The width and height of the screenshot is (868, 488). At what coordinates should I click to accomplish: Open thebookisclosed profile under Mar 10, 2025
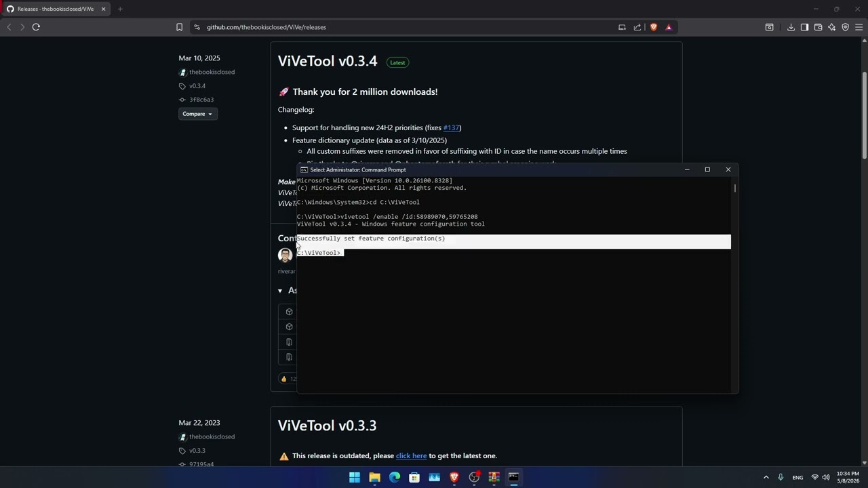coord(212,72)
